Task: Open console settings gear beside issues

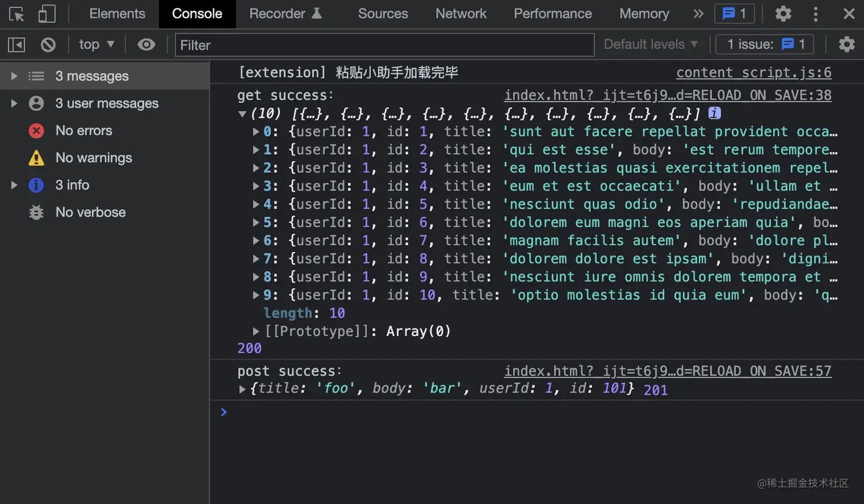Action: click(846, 45)
